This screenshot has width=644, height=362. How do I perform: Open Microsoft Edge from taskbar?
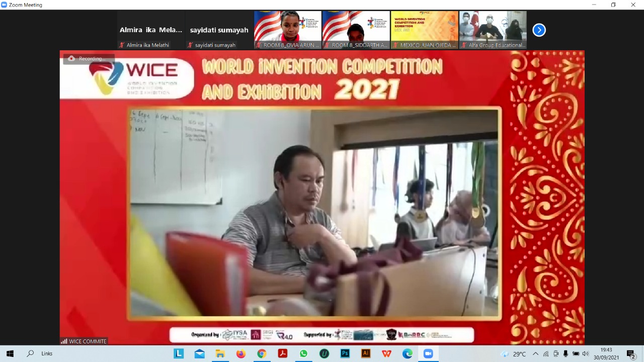pyautogui.click(x=407, y=353)
